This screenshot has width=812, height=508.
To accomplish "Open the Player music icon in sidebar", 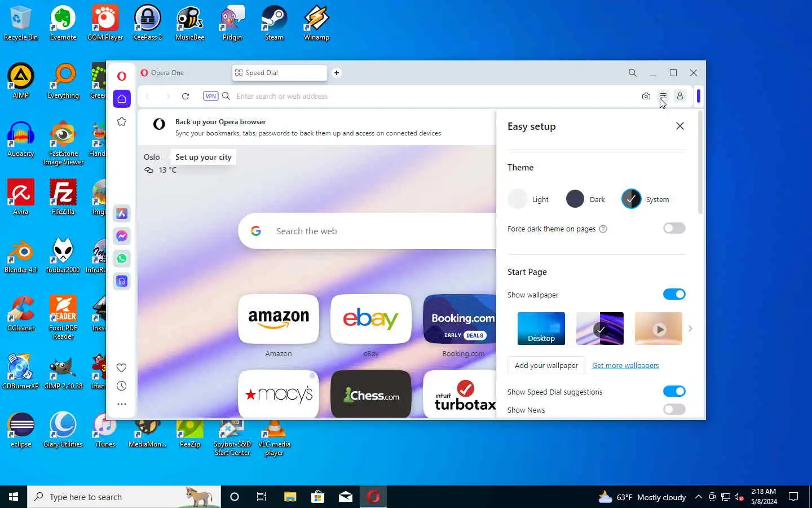I will coord(122,281).
